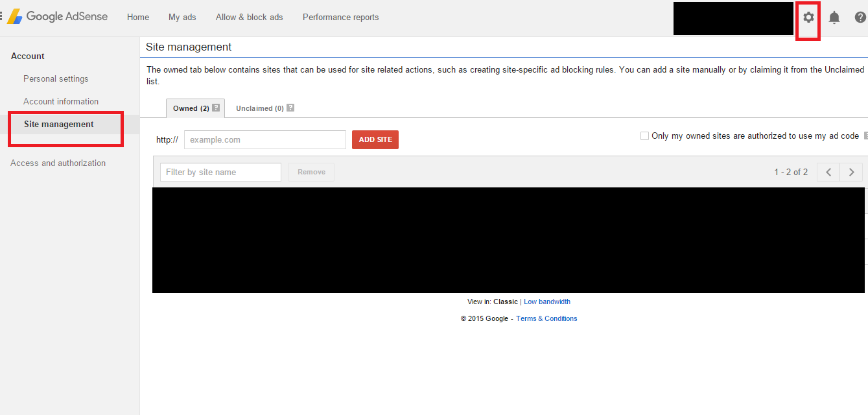Open the Home menu
The height and width of the screenshot is (415, 868).
[x=138, y=18]
